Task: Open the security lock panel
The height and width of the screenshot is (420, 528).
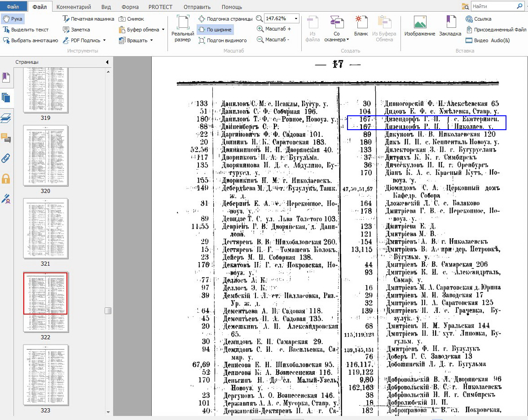Action: click(x=6, y=179)
